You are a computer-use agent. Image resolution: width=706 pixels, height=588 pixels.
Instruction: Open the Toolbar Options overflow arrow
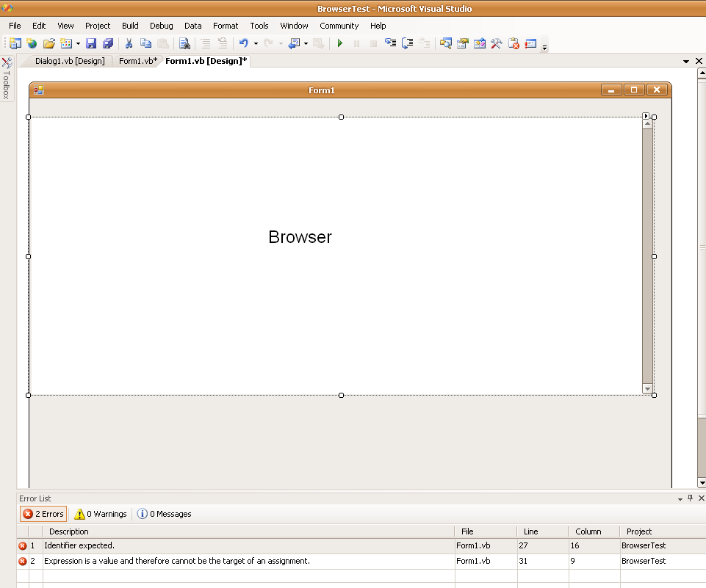tap(544, 46)
